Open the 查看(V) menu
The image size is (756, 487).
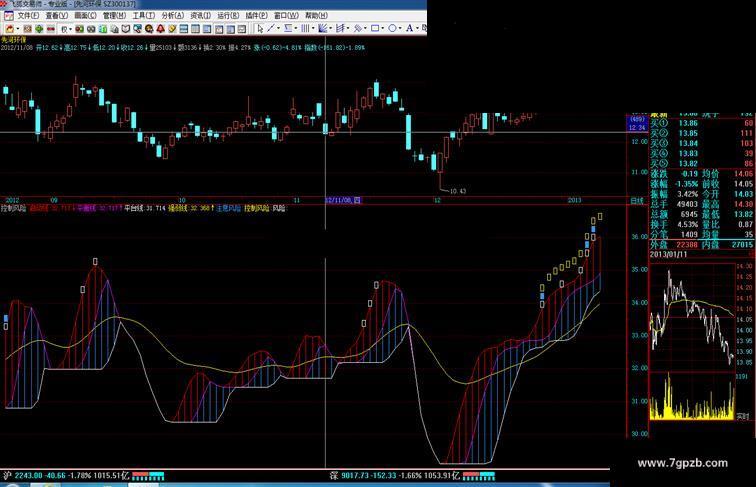57,15
